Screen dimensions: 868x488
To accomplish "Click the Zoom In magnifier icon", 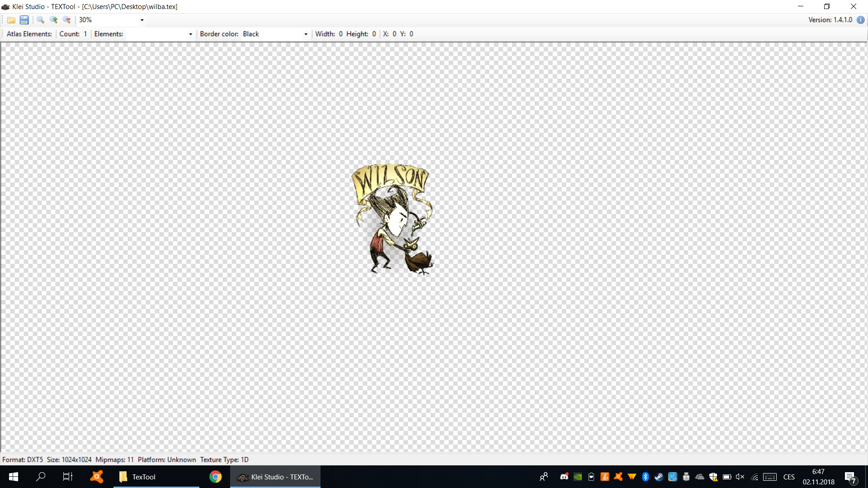I will tap(53, 20).
